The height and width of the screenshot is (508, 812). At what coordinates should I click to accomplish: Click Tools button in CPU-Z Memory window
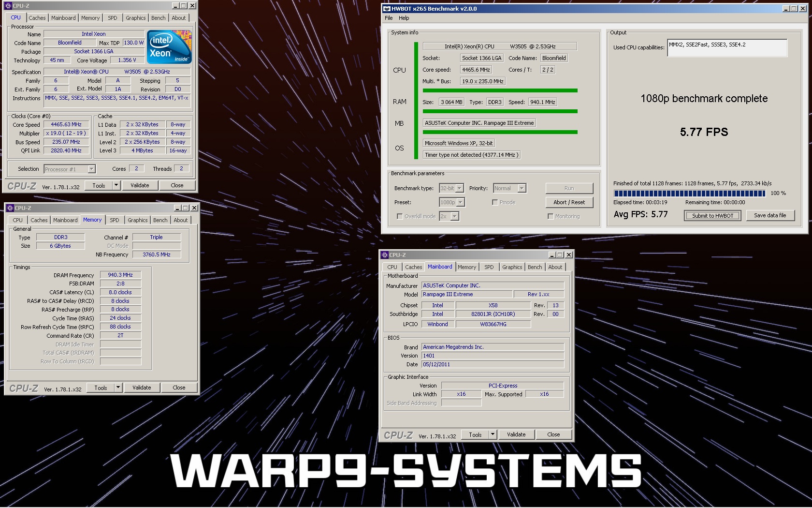[x=101, y=388]
